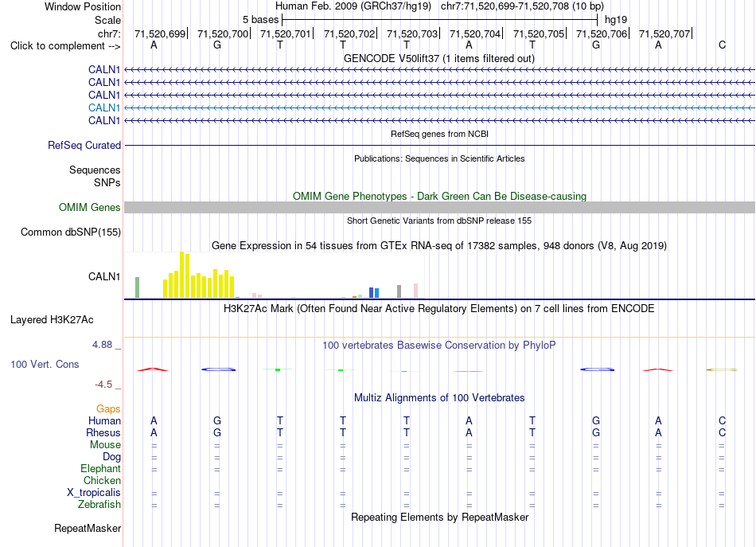
Task: Click the 100 Vert. Cons label
Action: pos(45,364)
